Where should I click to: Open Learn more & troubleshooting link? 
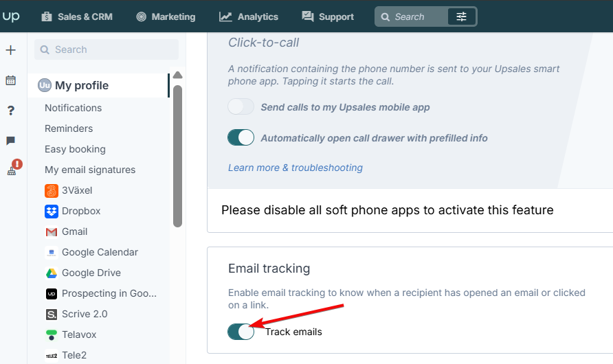point(296,168)
